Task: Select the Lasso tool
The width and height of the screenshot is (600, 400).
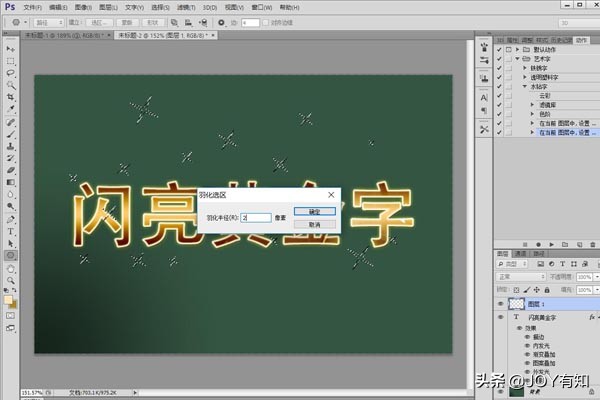Action: click(x=10, y=73)
